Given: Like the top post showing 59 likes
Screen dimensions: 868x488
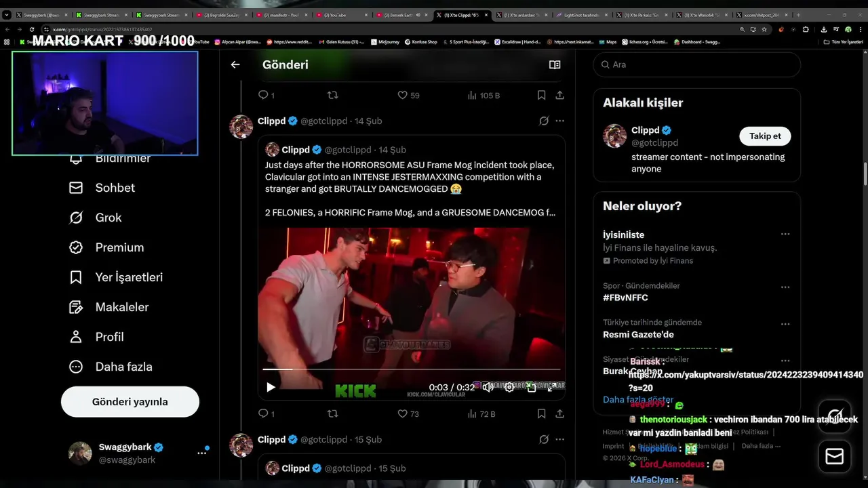Looking at the screenshot, I should [x=408, y=96].
